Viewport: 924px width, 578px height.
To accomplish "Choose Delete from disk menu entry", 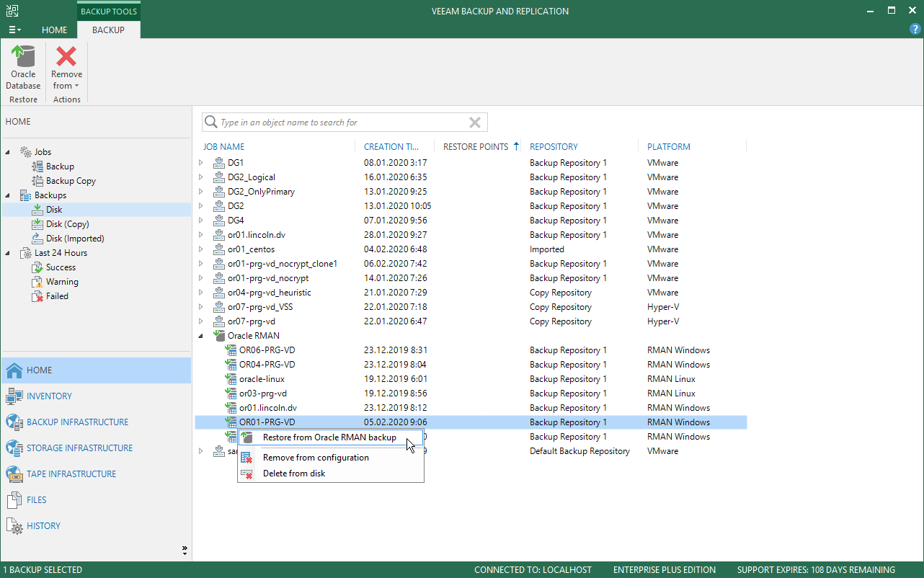I will click(x=331, y=473).
